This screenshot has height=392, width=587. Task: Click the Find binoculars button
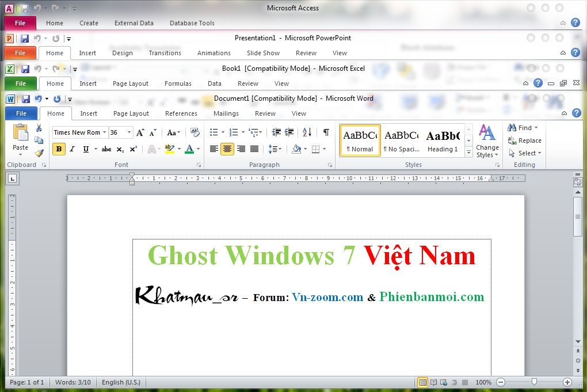pos(523,128)
